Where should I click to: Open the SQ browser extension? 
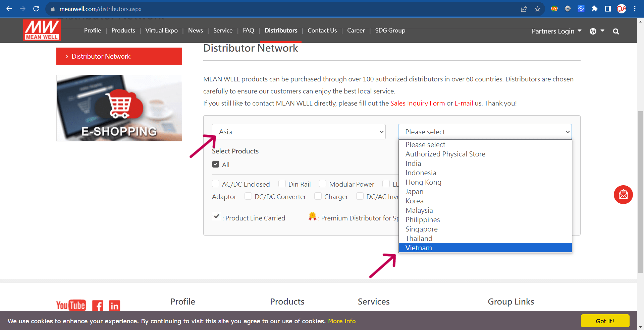(x=554, y=9)
